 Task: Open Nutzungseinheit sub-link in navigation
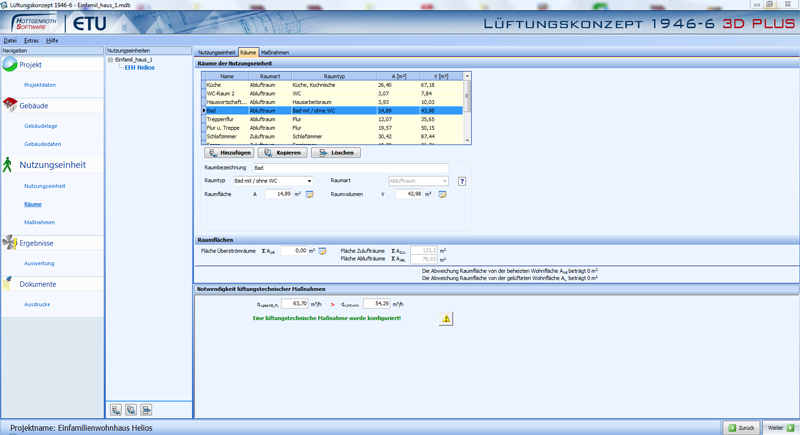pyautogui.click(x=44, y=186)
